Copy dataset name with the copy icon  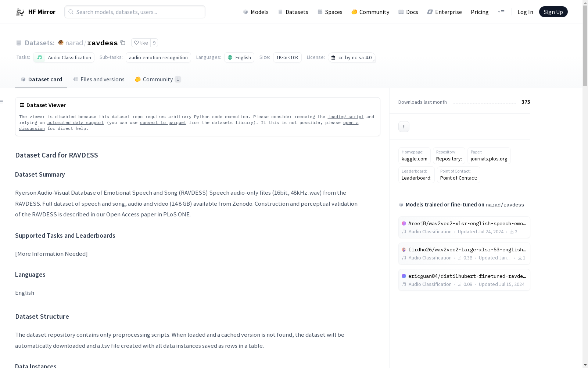[123, 43]
